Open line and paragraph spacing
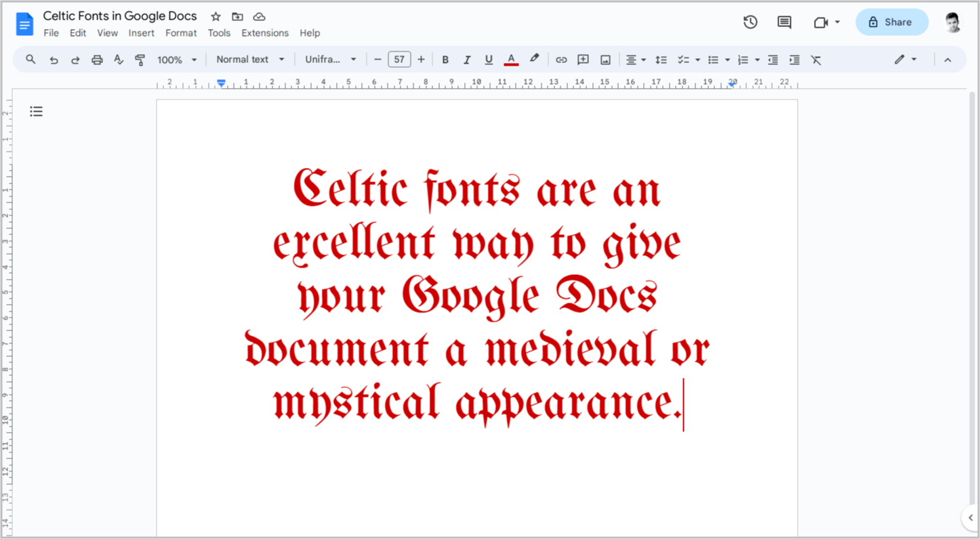This screenshot has width=980, height=539. (x=661, y=60)
